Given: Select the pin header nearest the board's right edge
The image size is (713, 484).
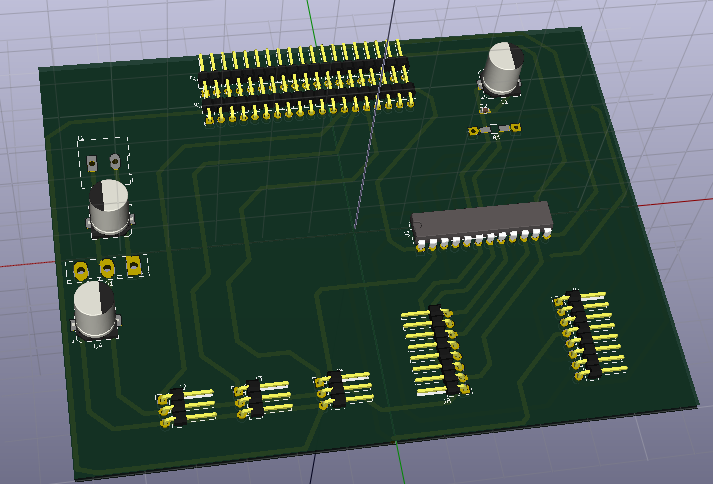Looking at the screenshot, I should tap(583, 334).
